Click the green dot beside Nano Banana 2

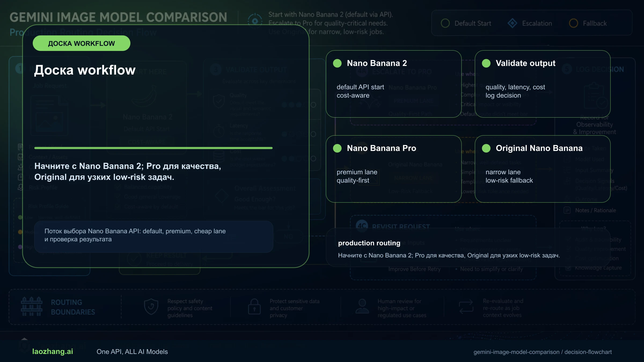(337, 63)
